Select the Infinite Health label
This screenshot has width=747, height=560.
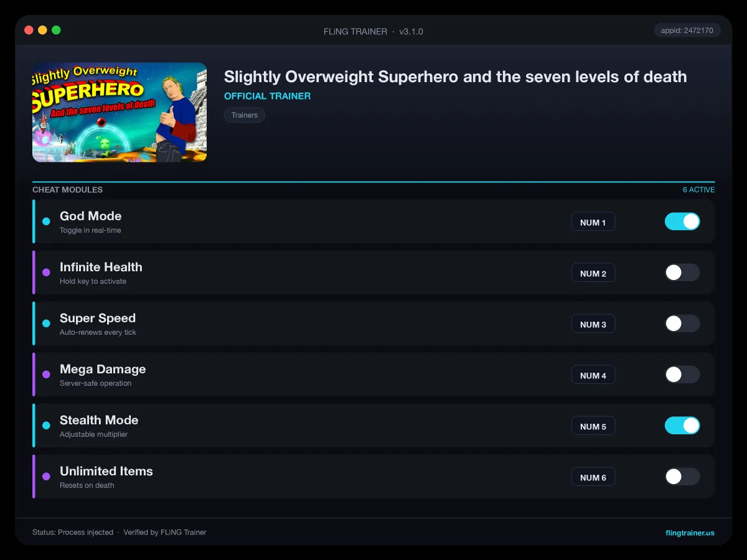click(x=101, y=267)
